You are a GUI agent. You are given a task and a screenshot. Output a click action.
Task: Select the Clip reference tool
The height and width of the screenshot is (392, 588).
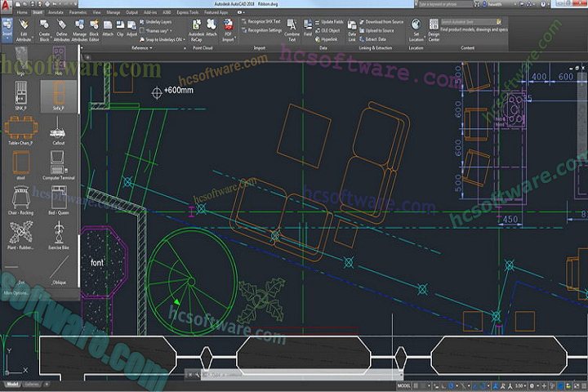coord(120,28)
